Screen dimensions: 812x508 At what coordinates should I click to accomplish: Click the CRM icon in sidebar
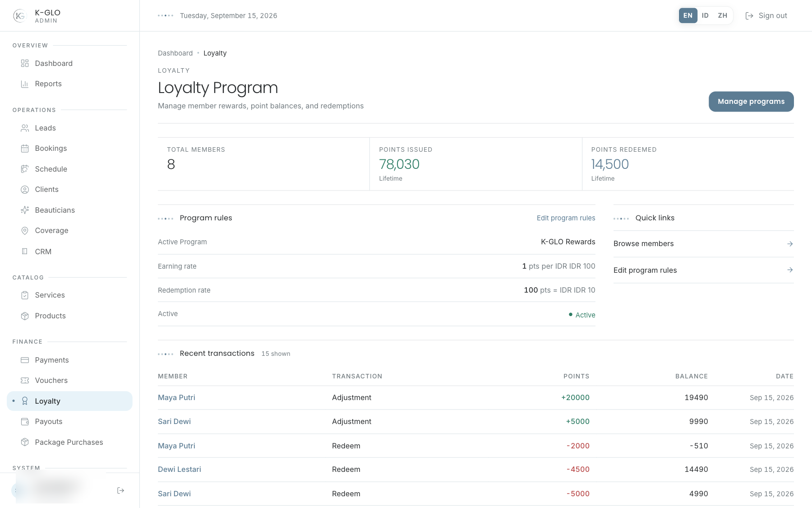pyautogui.click(x=25, y=252)
